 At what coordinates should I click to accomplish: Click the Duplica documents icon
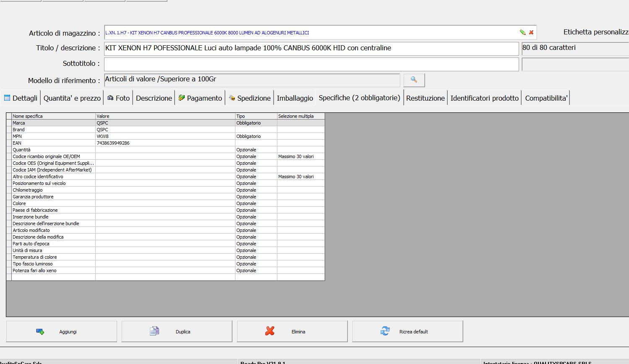(154, 331)
